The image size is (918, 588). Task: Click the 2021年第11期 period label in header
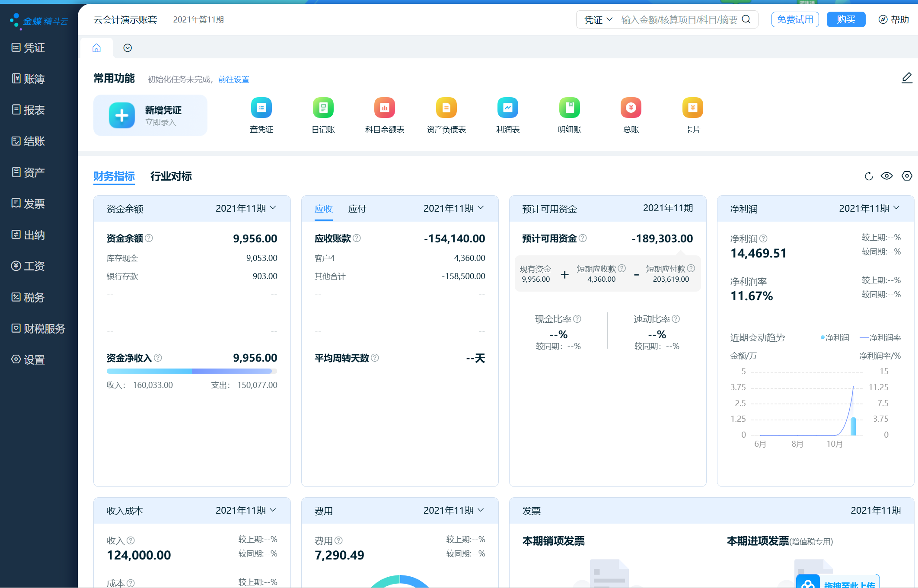click(x=198, y=20)
